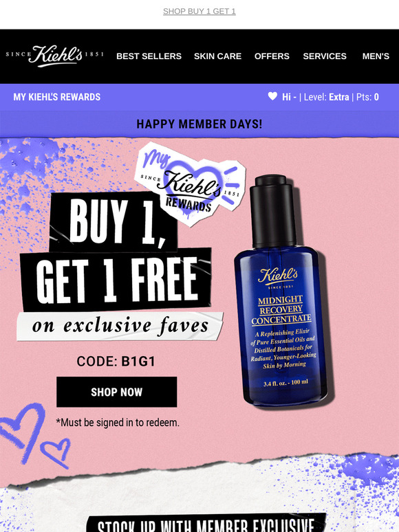Open the SERVICES navigation item
This screenshot has width=399, height=532.
325,56
